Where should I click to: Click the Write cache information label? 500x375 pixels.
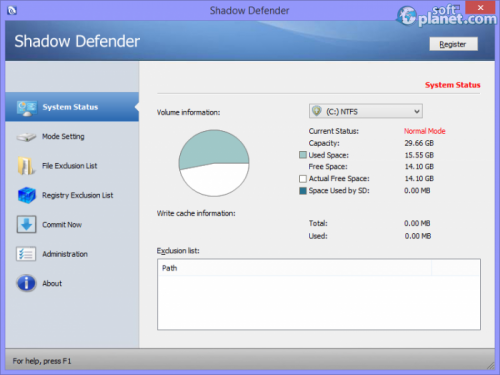(x=196, y=213)
